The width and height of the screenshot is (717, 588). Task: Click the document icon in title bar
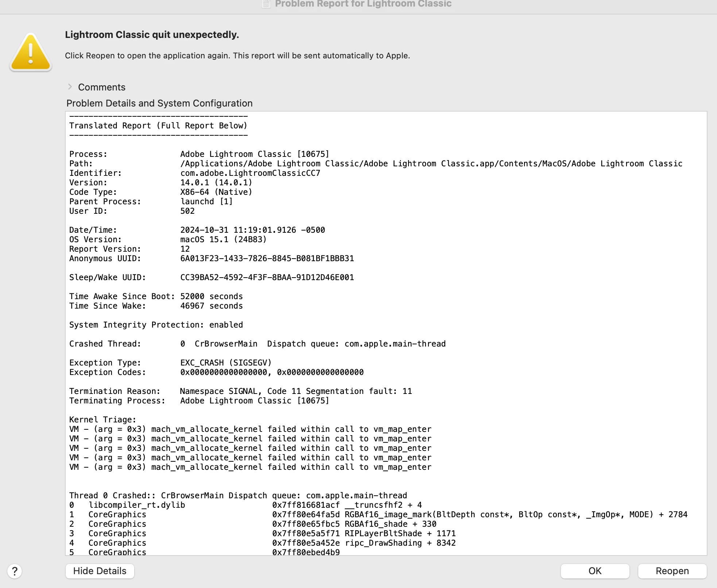click(267, 4)
